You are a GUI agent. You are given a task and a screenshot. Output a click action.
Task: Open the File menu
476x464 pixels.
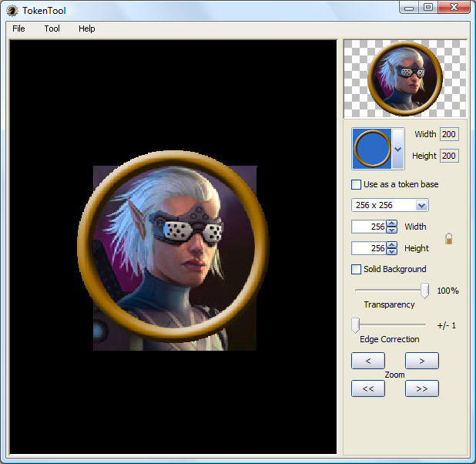[x=18, y=29]
